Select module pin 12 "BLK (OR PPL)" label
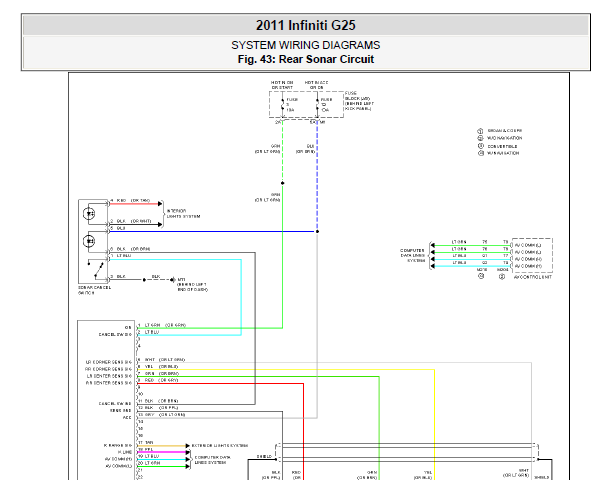This screenshot has height=480, width=606. coord(162,408)
